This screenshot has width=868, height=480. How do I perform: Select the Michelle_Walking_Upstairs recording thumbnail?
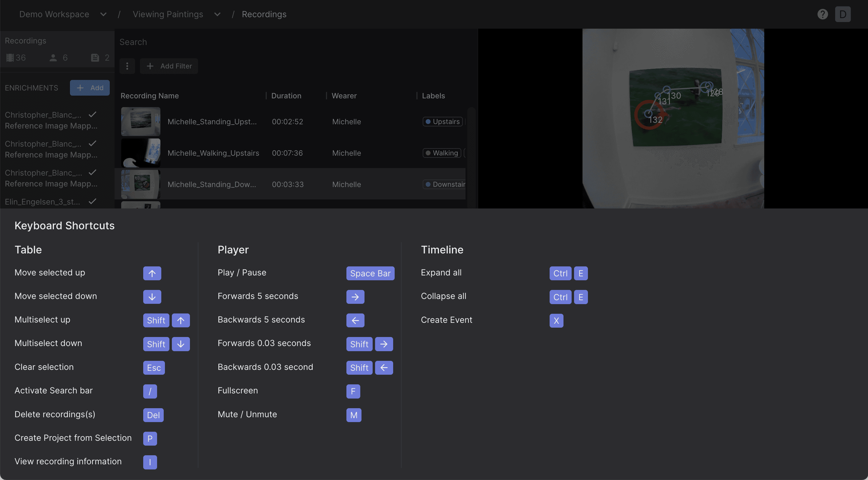coord(140,153)
